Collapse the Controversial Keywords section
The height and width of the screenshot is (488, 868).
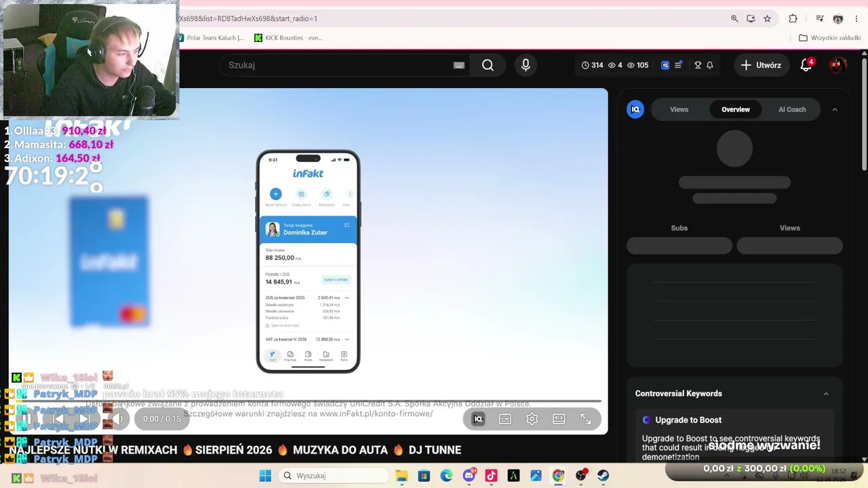826,394
